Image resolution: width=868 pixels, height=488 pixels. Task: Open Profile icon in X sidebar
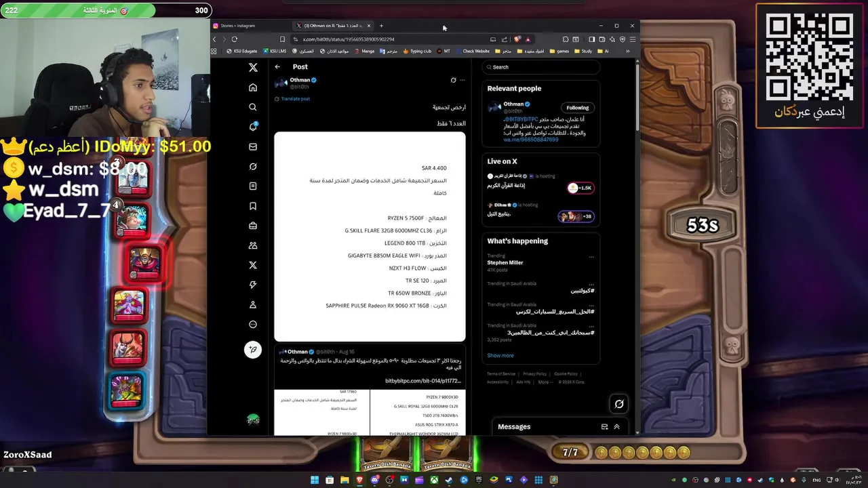coord(253,304)
